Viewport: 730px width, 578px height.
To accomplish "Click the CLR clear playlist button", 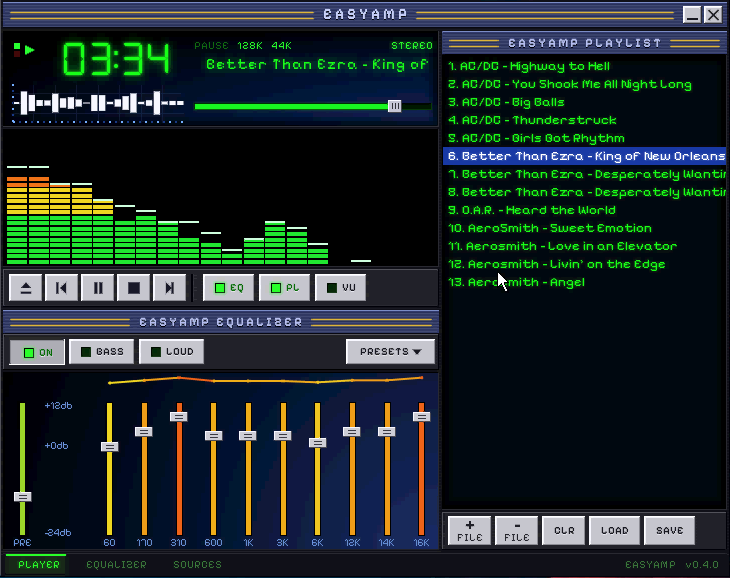I will coord(564,531).
